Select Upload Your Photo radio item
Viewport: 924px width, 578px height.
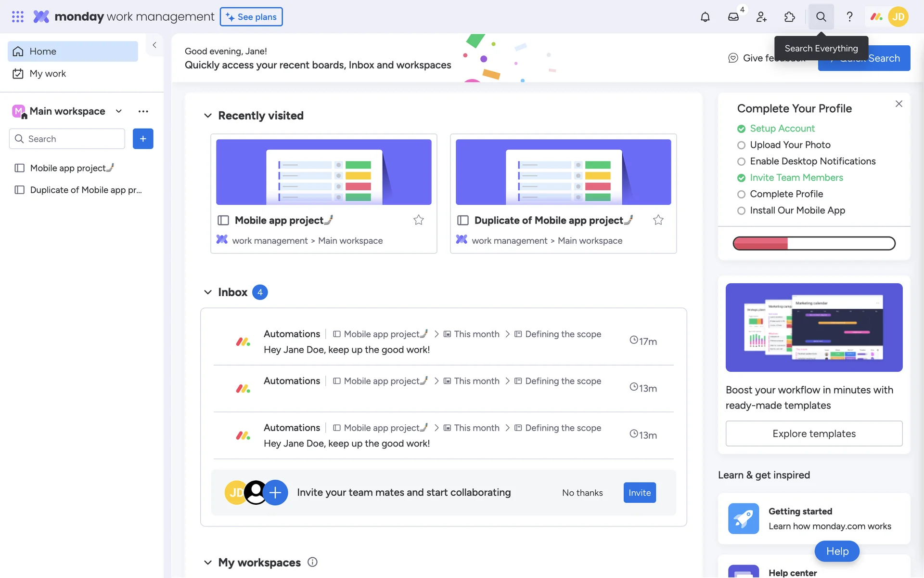(x=741, y=145)
